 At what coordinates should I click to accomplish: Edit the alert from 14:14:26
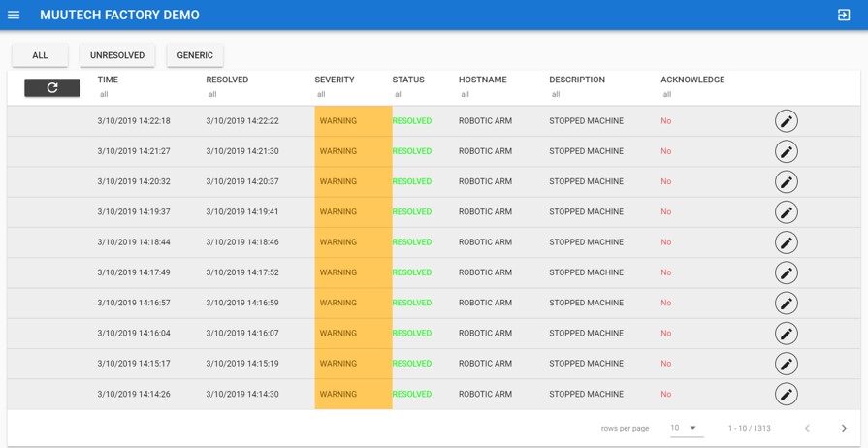[x=787, y=395]
